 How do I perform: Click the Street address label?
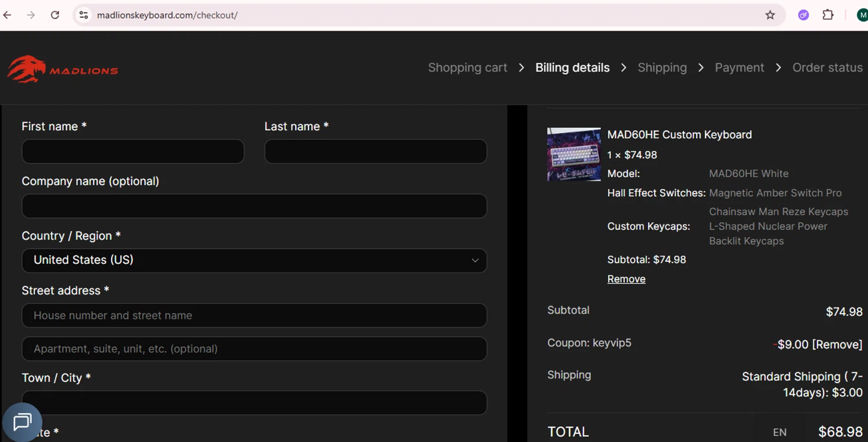click(x=65, y=290)
